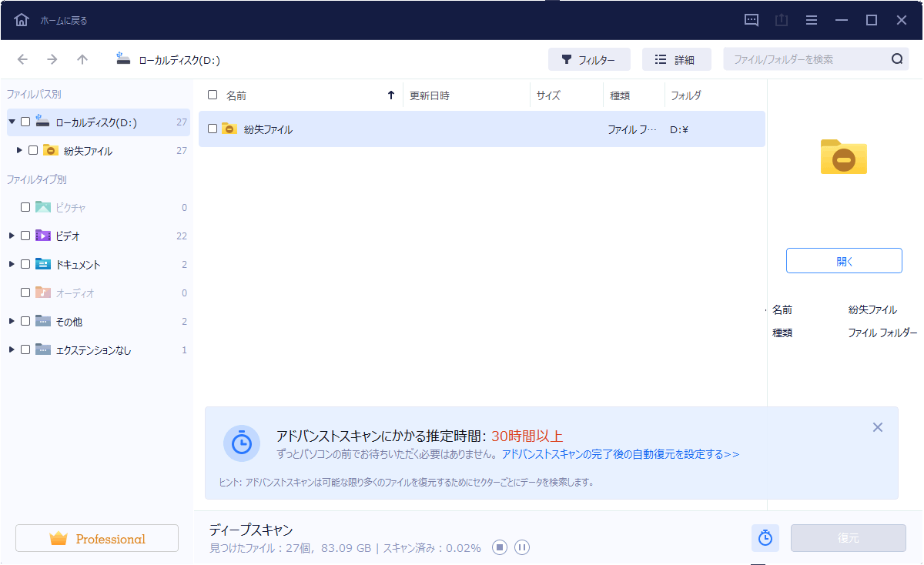
Task: Click the ビデオ category icon
Action: [x=43, y=236]
